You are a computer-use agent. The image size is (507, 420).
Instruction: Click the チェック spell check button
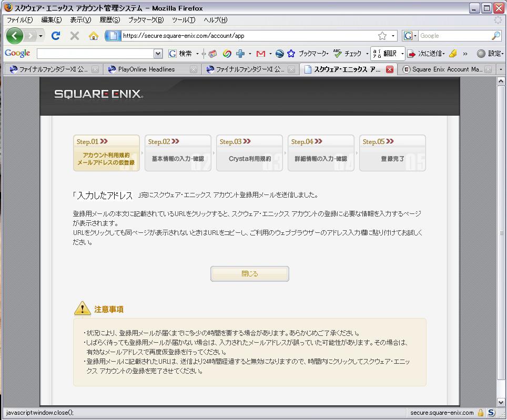(347, 54)
